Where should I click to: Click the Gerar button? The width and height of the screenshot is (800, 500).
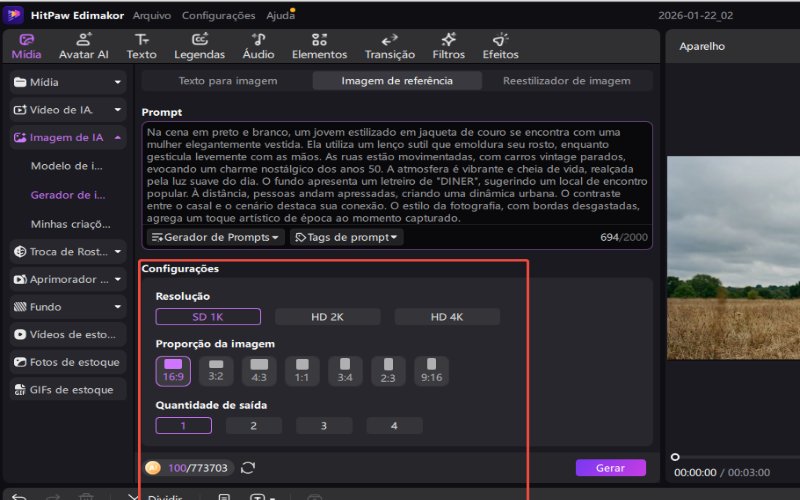(x=611, y=468)
